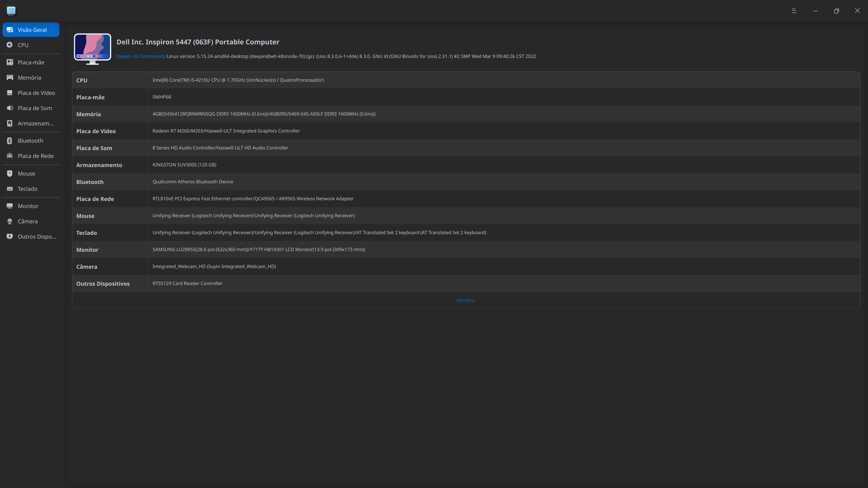The height and width of the screenshot is (488, 868).
Task: Click the Placa de Vídeo icon
Action: tap(10, 93)
